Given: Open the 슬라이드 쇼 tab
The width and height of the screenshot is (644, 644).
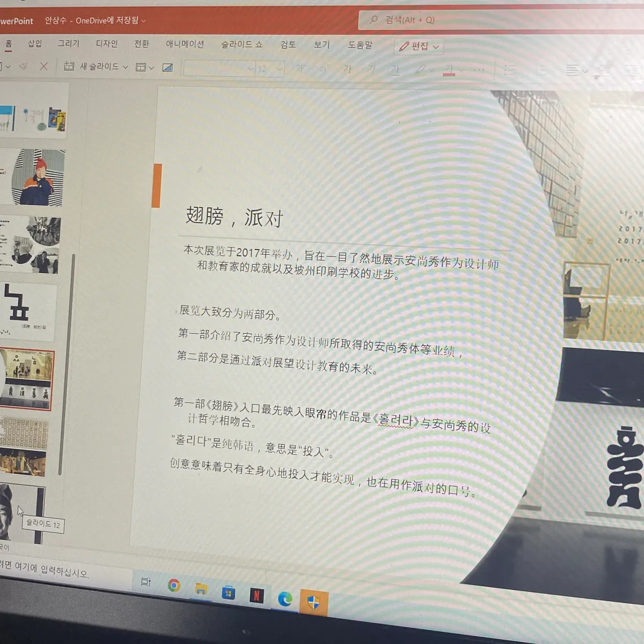Looking at the screenshot, I should pos(241,45).
